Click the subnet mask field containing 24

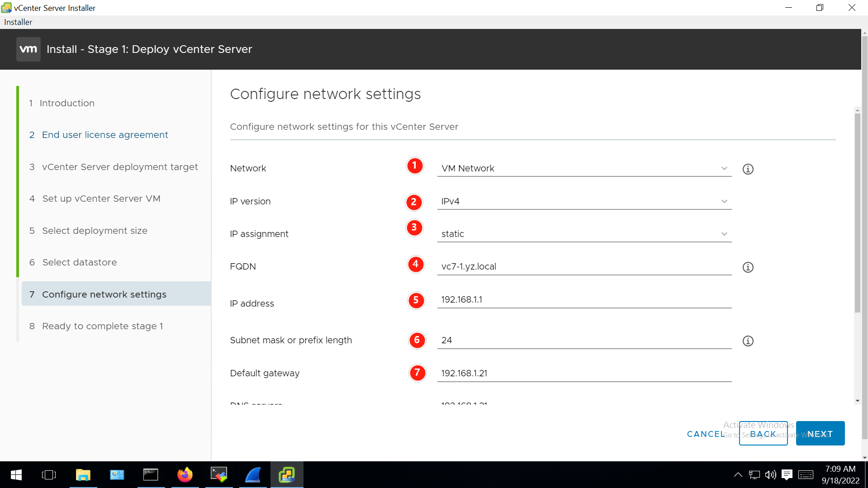(x=584, y=340)
